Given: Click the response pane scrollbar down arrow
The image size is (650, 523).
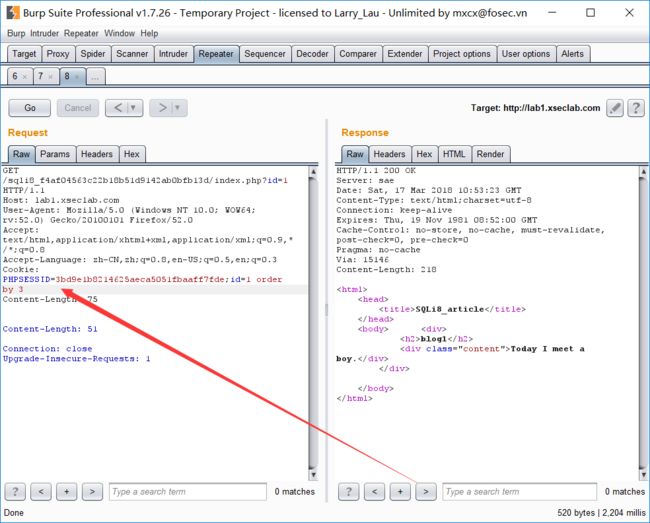Looking at the screenshot, I should click(643, 475).
